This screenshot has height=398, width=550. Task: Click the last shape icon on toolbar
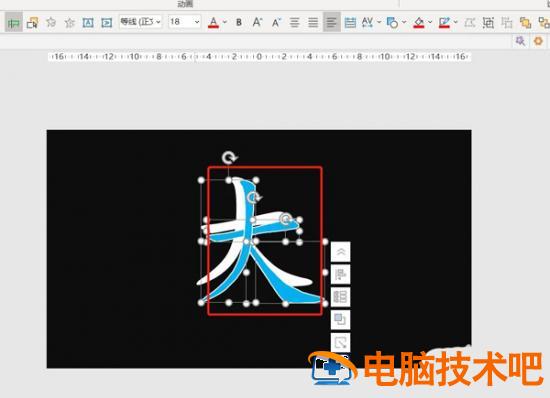(x=544, y=23)
